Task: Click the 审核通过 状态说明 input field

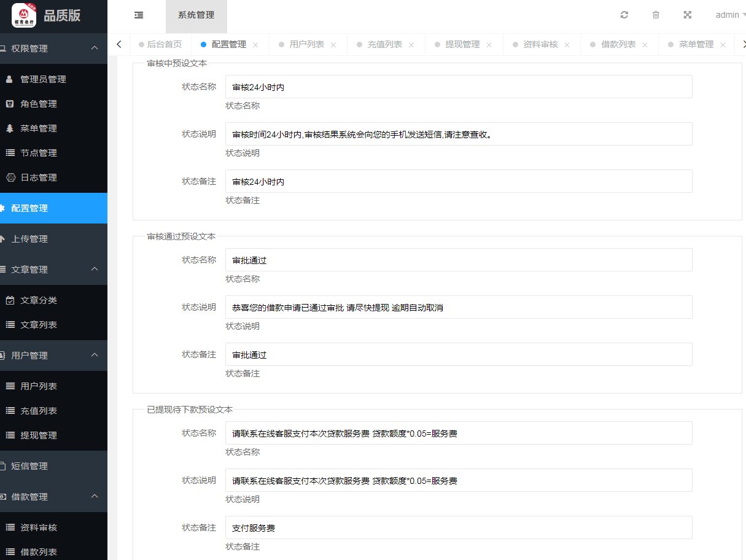Action: point(458,307)
